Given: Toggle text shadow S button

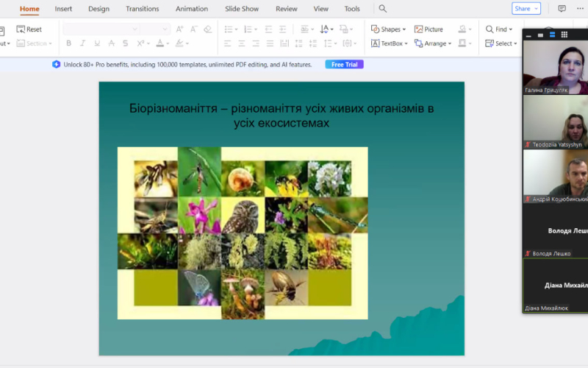Looking at the screenshot, I should 125,43.
